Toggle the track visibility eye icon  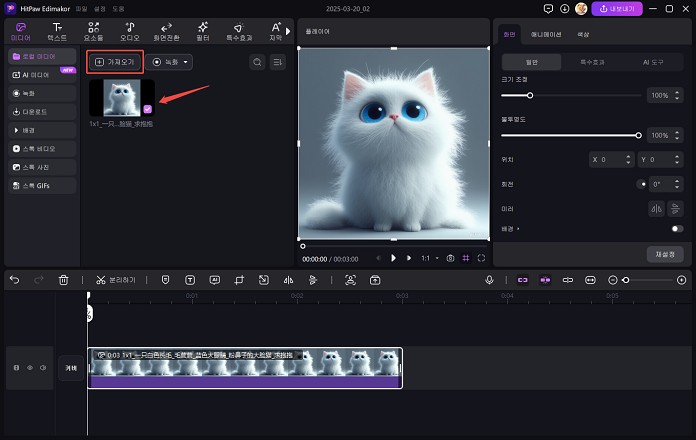pos(30,368)
